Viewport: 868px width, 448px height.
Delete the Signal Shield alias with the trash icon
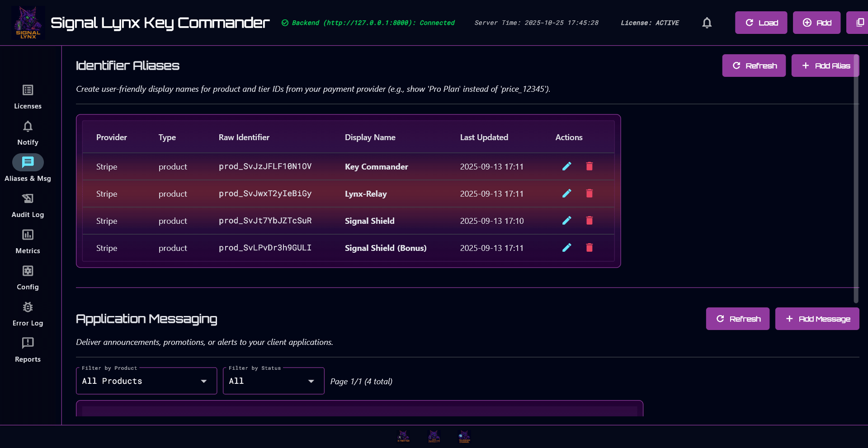pos(589,221)
